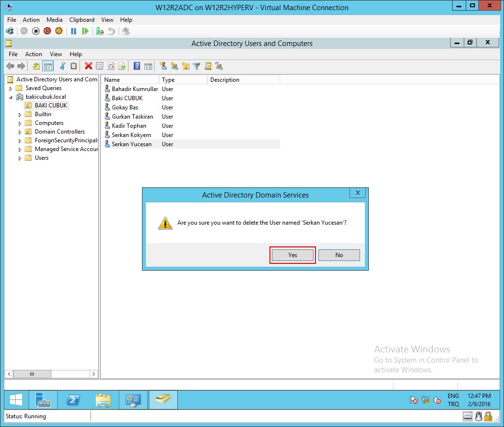Expand the Domain Controllers OU
This screenshot has width=504, height=427.
click(x=20, y=132)
